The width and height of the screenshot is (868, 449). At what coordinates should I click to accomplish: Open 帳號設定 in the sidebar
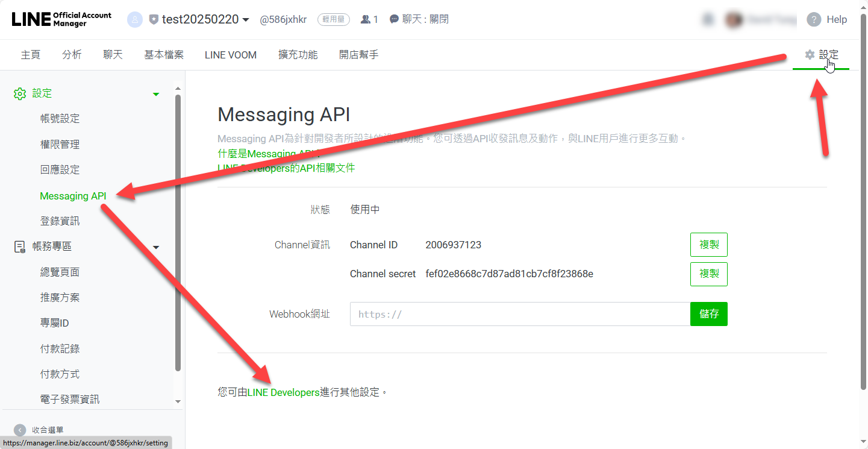tap(60, 119)
